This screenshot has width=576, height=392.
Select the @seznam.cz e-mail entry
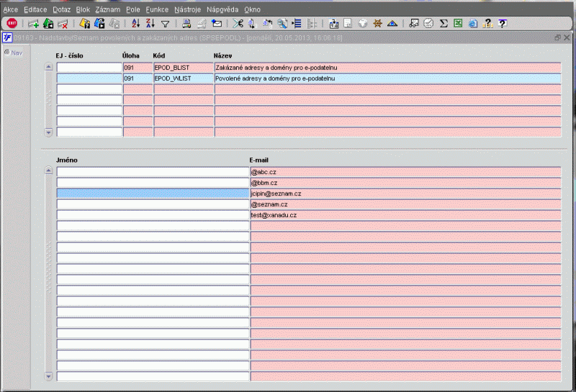405,204
